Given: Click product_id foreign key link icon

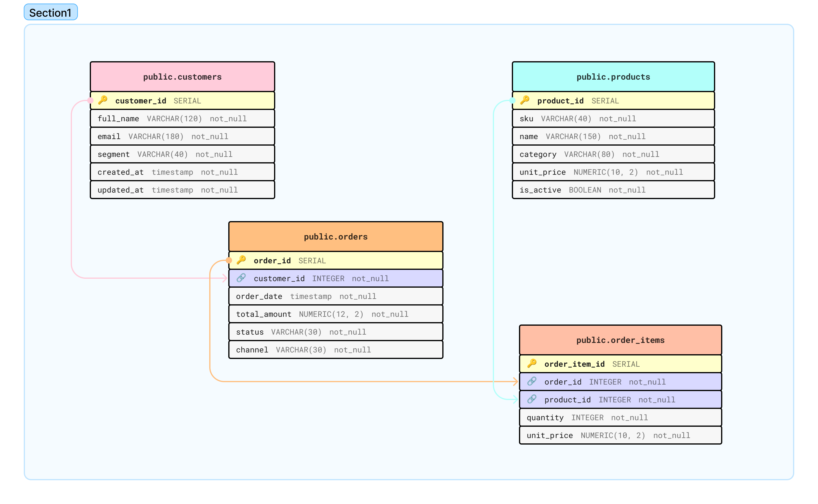Looking at the screenshot, I should (532, 399).
